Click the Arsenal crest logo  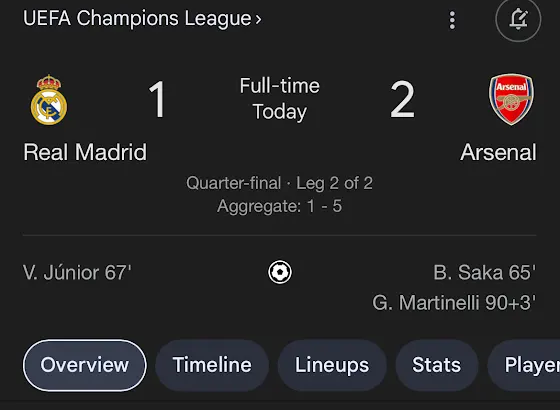511,99
